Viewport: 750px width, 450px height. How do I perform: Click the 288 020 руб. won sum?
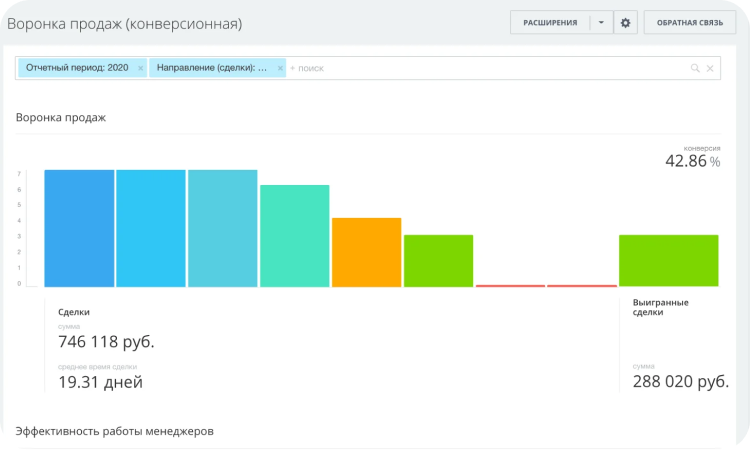[681, 382]
